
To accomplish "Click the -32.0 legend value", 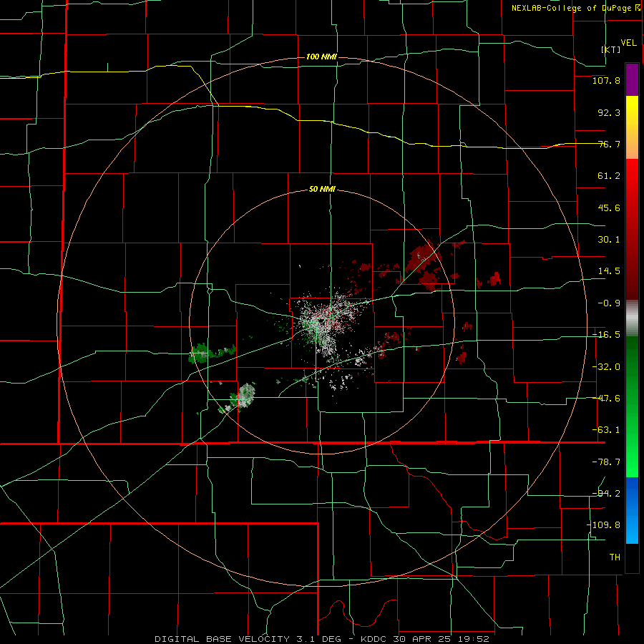I will [606, 367].
